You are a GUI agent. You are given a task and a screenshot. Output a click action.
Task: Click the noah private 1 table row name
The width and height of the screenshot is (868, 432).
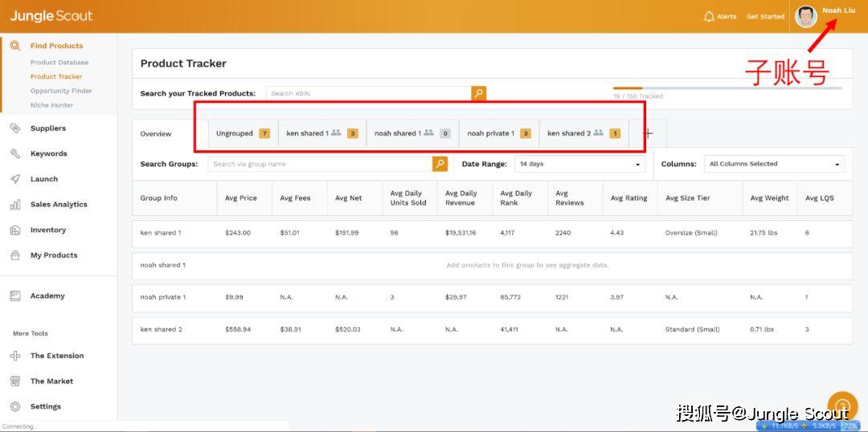pos(162,297)
